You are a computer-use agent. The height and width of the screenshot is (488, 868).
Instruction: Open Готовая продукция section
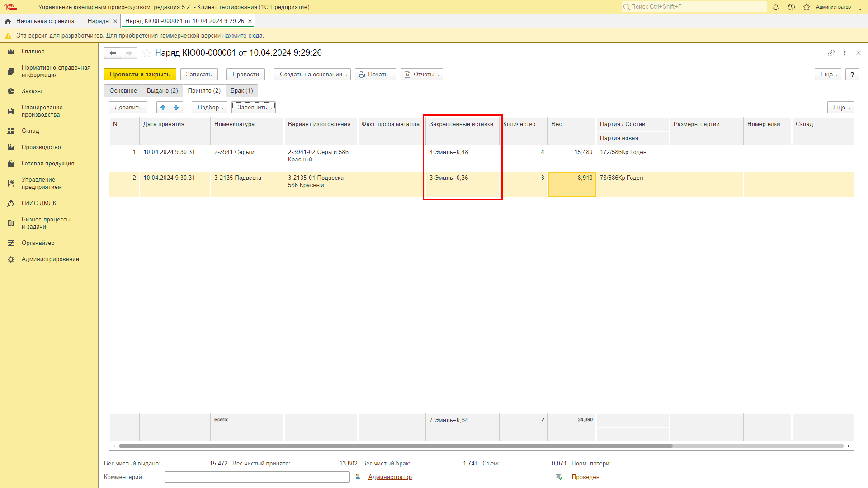[48, 164]
